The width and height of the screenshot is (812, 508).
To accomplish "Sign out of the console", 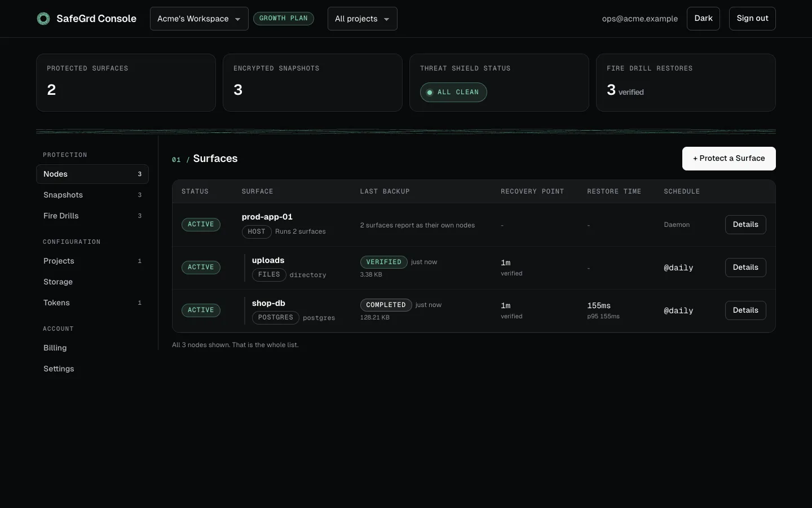I will coord(752,19).
